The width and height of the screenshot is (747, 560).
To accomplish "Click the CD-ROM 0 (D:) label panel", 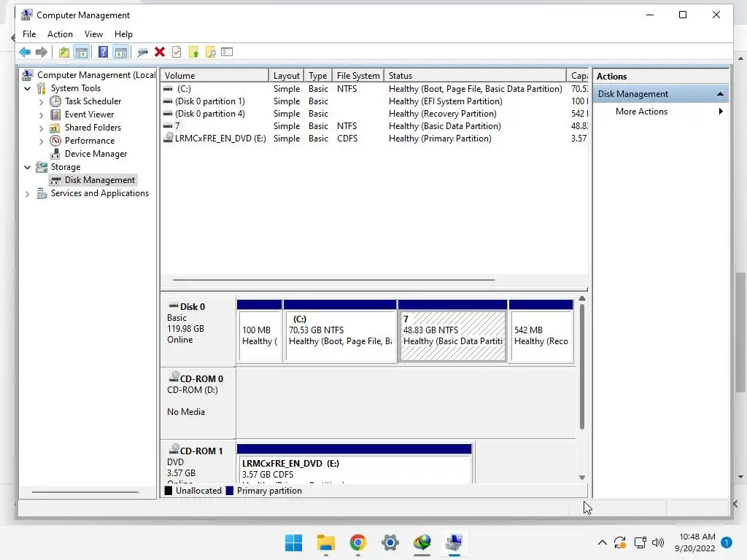I will click(x=198, y=402).
